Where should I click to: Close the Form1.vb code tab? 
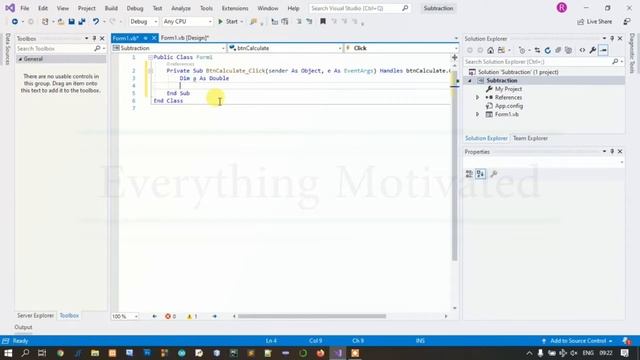click(x=154, y=38)
